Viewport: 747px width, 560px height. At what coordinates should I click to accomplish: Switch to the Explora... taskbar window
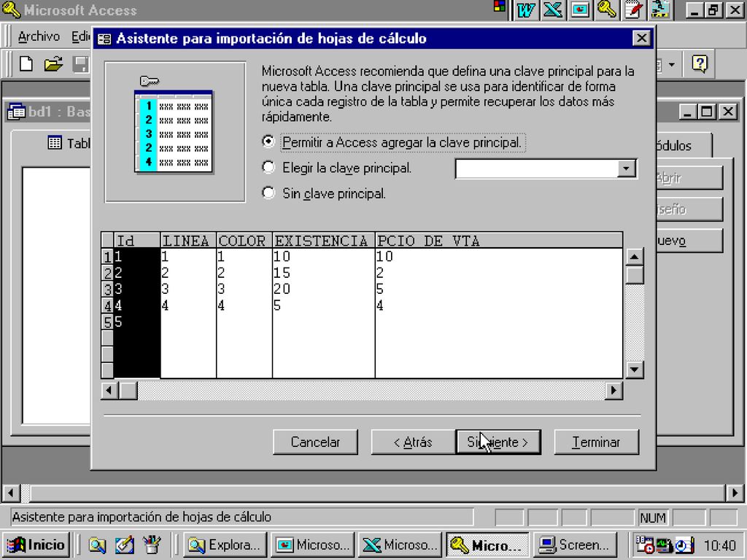coord(224,545)
